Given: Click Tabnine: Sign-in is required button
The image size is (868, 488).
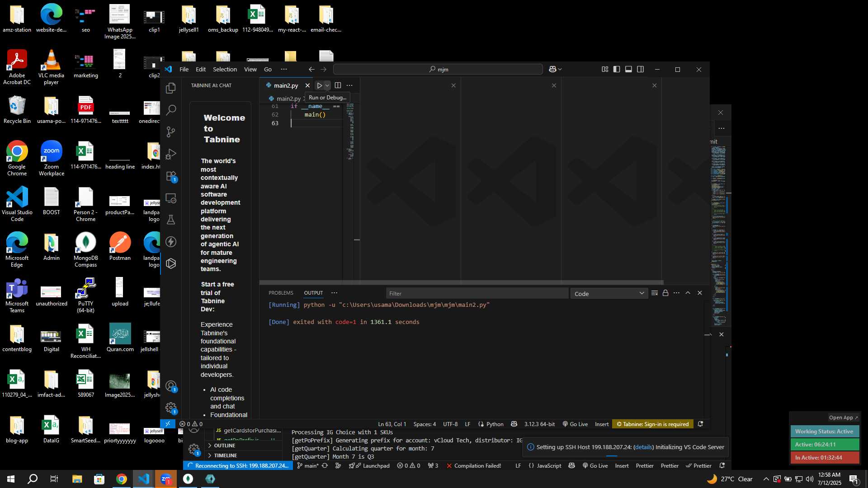Looking at the screenshot, I should coord(653,424).
